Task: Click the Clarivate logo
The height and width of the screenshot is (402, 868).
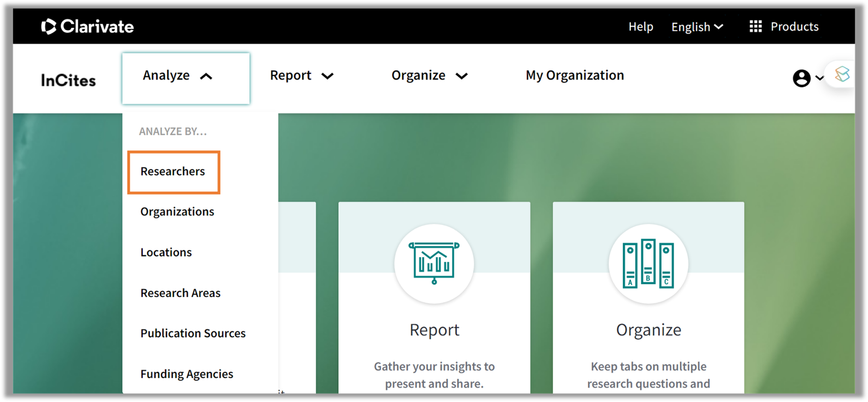Action: coord(87,26)
